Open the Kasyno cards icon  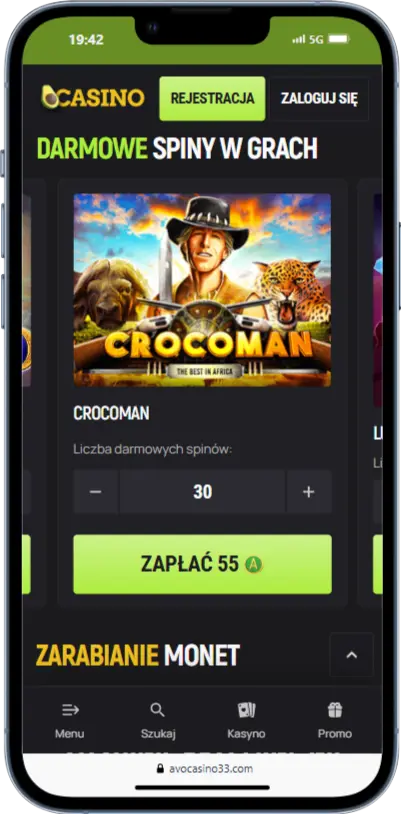click(x=246, y=710)
